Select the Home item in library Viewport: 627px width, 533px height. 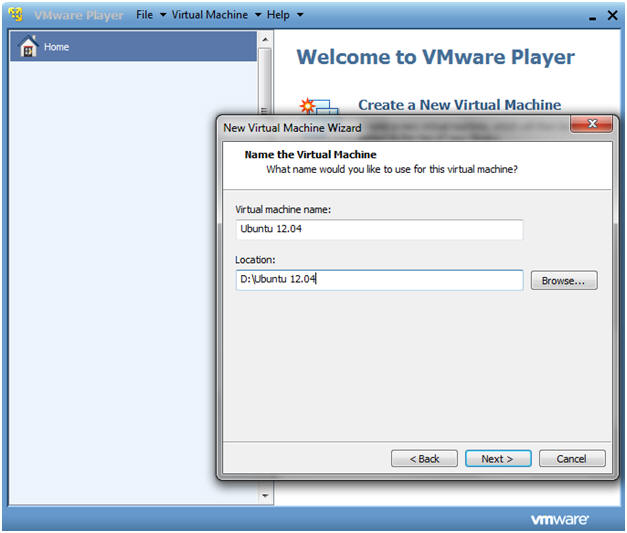133,46
